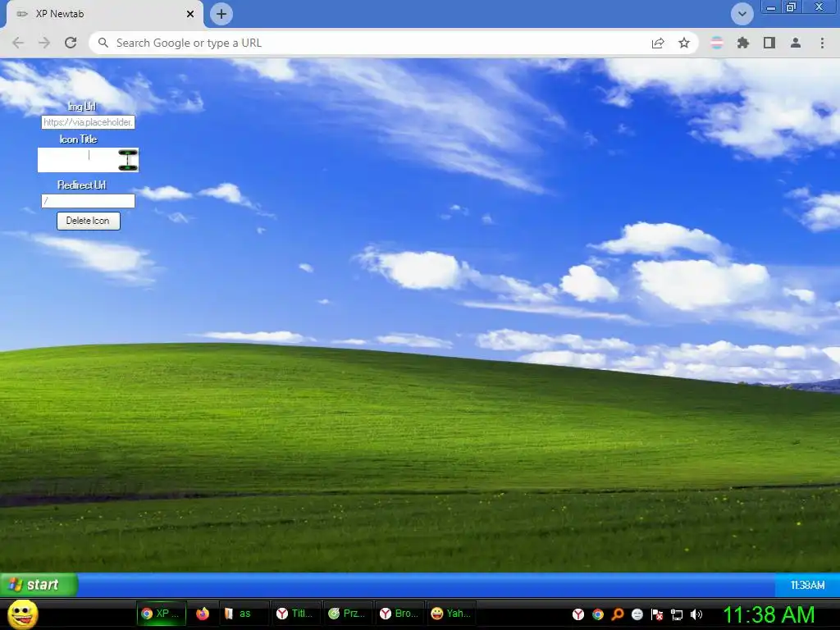Viewport: 840px width, 630px height.
Task: Open the Extensions puzzle-piece menu
Action: tap(743, 43)
